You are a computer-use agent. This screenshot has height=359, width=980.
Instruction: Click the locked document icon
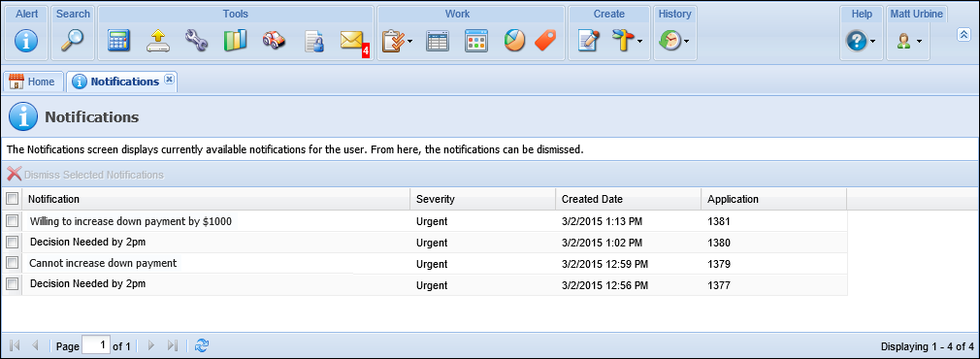[x=313, y=41]
